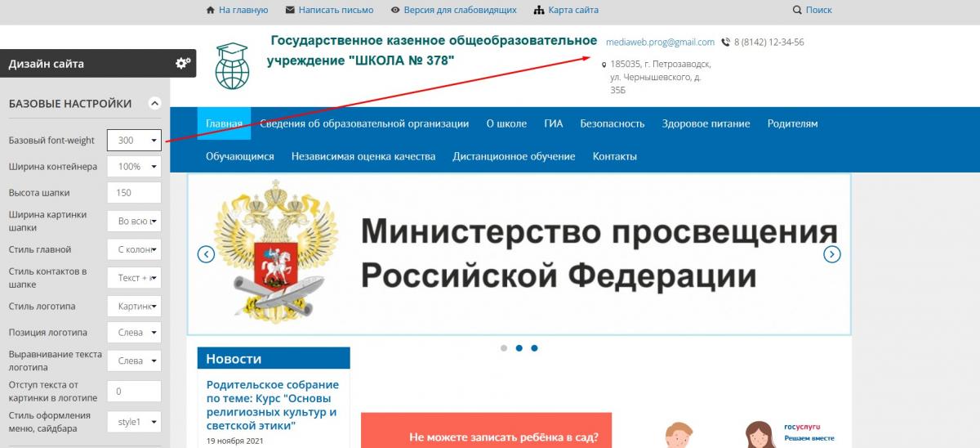Open the Безопасность menu item
Viewport: 980px width, 448px height.
click(612, 123)
